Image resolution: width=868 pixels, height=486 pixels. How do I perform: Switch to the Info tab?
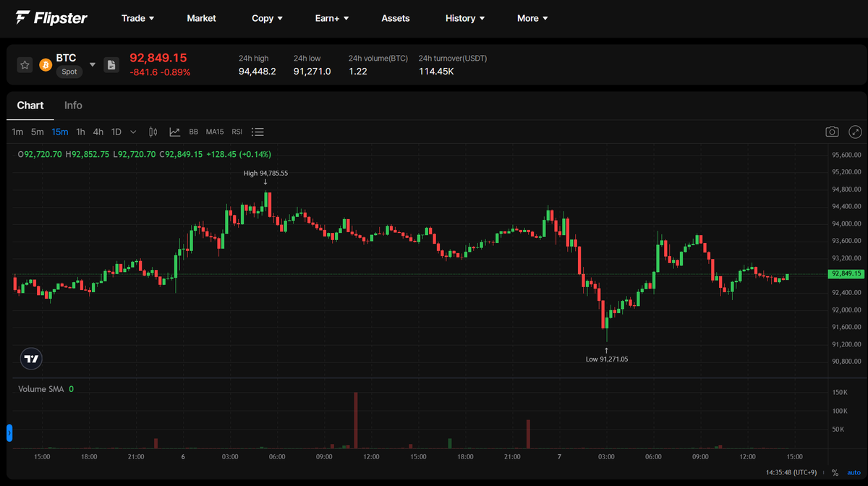tap(73, 106)
